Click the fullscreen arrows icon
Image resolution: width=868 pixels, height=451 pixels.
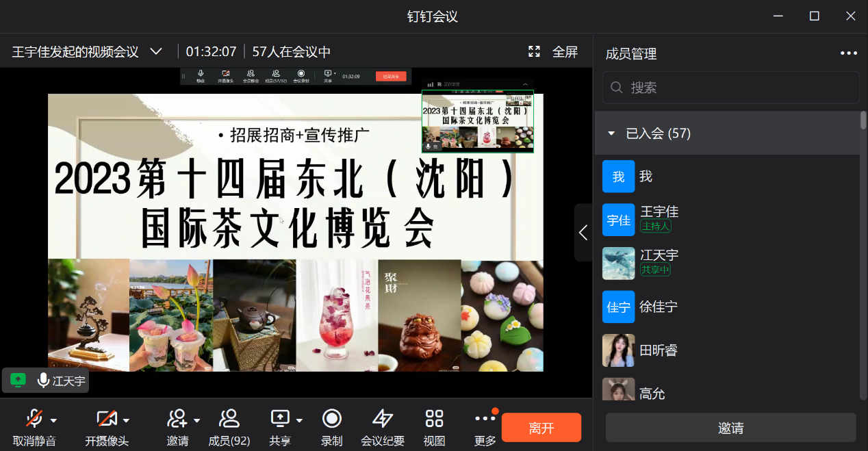[535, 51]
